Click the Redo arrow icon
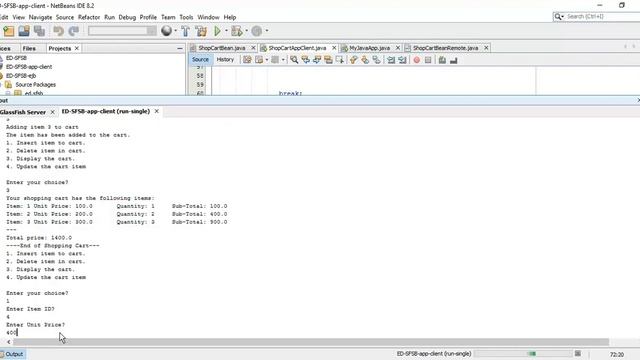This screenshot has width=640, height=360. click(x=74, y=31)
